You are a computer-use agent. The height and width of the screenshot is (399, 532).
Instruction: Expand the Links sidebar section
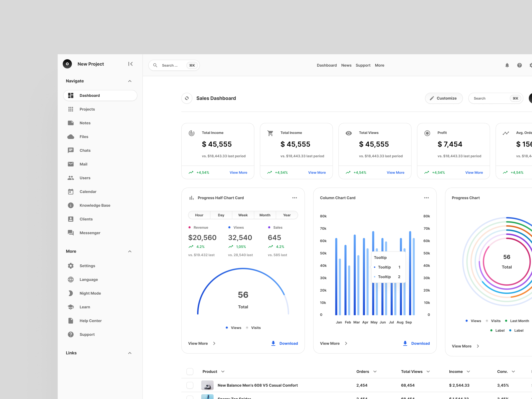pos(130,353)
